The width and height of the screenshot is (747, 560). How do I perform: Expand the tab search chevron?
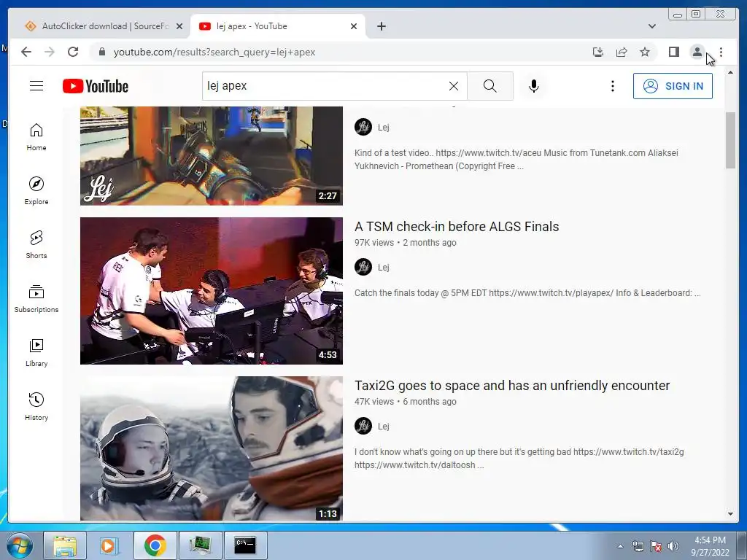coord(651,26)
